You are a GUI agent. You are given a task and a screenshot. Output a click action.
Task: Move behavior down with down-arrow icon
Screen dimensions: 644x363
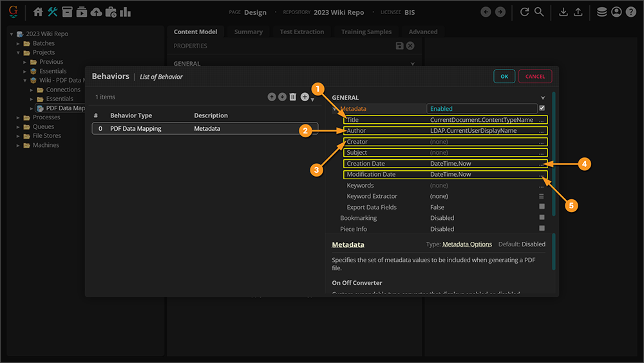pyautogui.click(x=282, y=97)
